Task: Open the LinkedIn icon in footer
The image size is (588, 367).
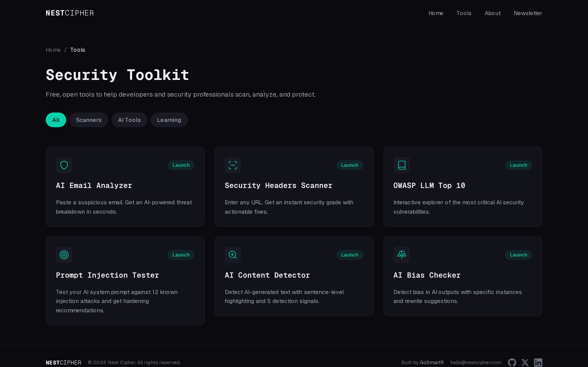Action: click(x=538, y=362)
